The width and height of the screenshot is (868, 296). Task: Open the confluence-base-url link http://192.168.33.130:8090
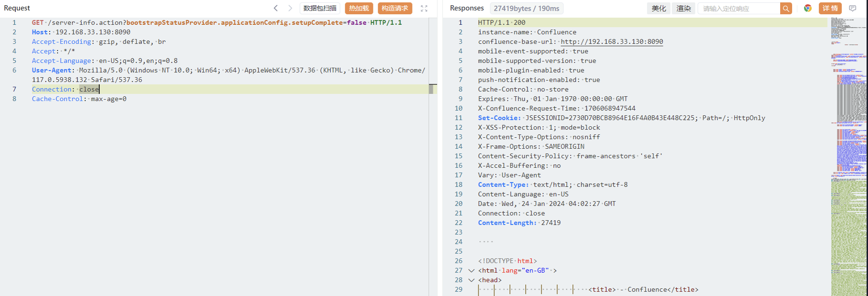point(612,41)
